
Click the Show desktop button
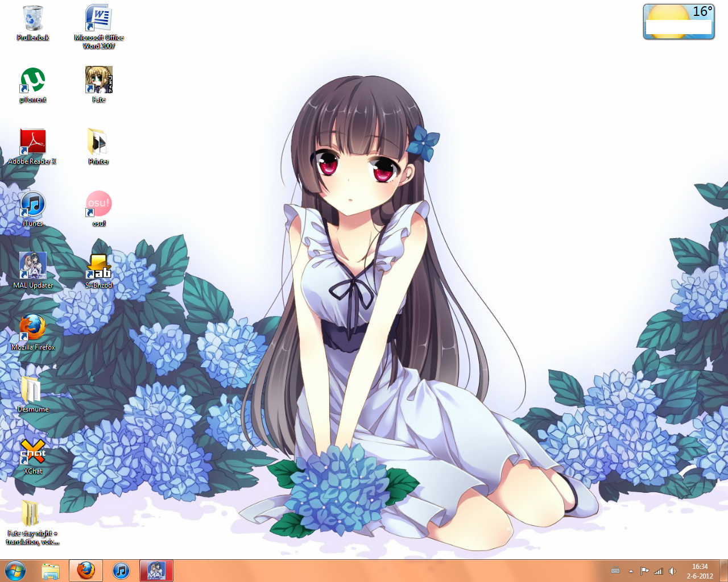724,571
